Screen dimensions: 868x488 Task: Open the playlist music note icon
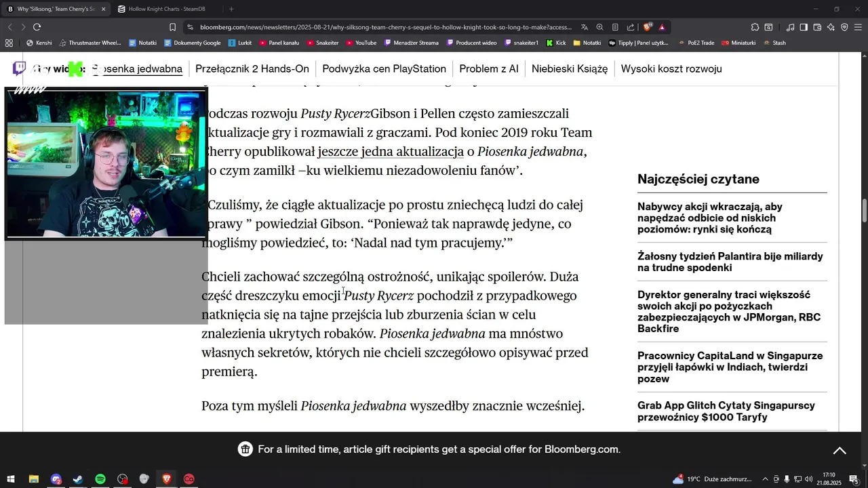(x=790, y=27)
